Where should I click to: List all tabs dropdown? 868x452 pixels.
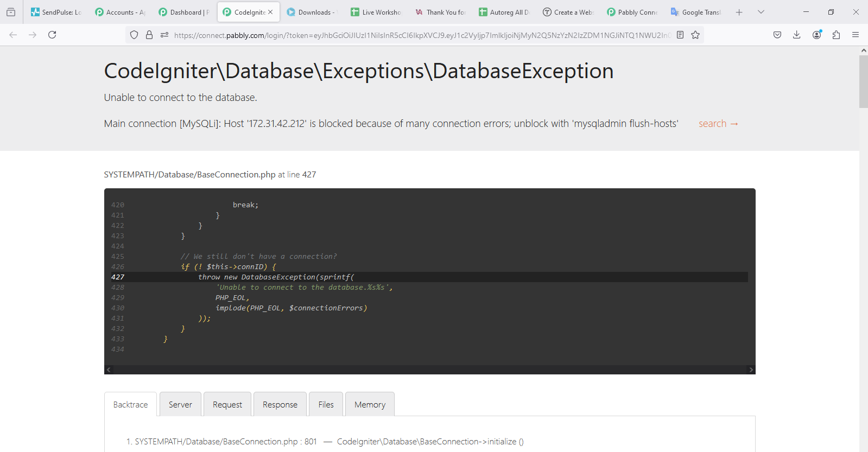click(761, 12)
